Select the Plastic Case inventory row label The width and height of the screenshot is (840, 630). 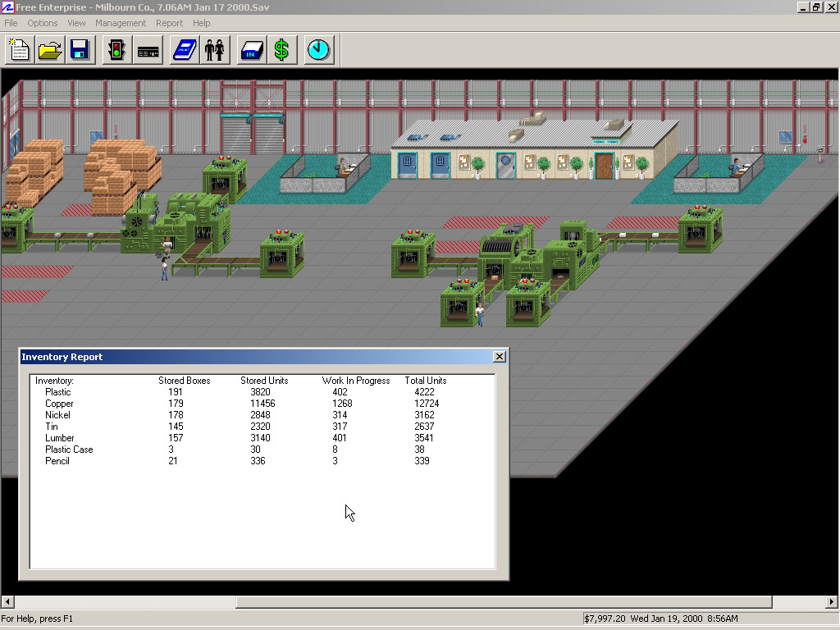(69, 450)
